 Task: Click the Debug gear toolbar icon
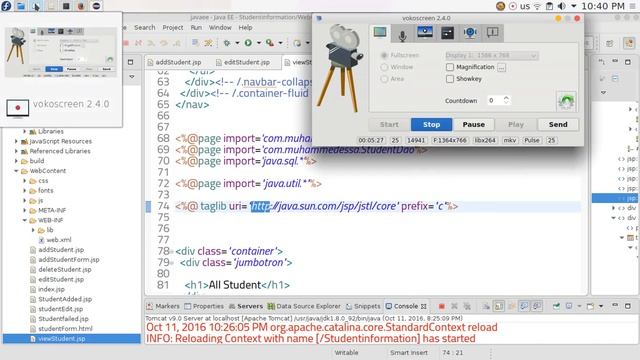(x=227, y=42)
